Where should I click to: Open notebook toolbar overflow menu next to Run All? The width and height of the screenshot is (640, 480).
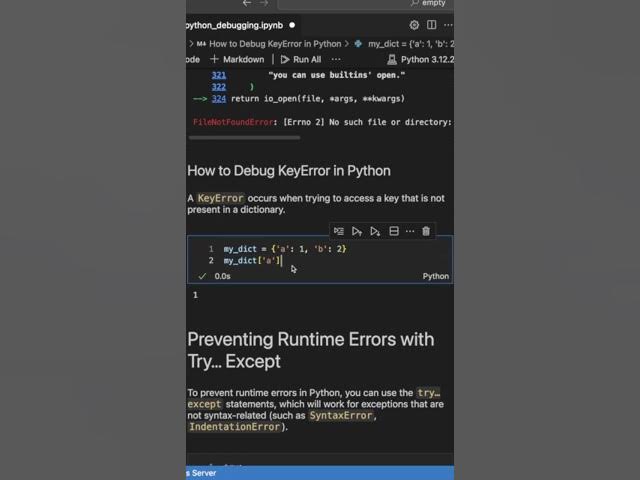click(336, 60)
